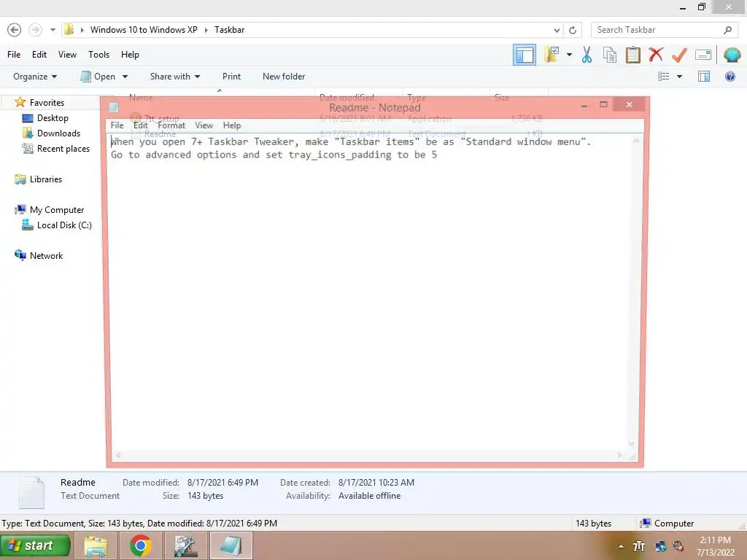Click the Notepad title bar icon

click(x=113, y=107)
